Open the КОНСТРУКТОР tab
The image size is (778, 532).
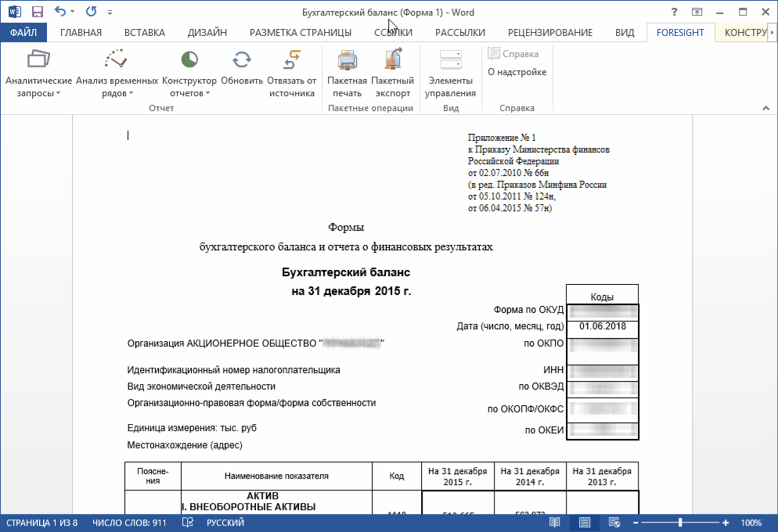coord(744,33)
